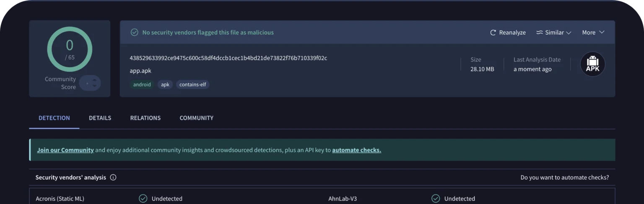This screenshot has width=644, height=204.
Task: Click the Reanalyze circular arrow icon
Action: 493,32
